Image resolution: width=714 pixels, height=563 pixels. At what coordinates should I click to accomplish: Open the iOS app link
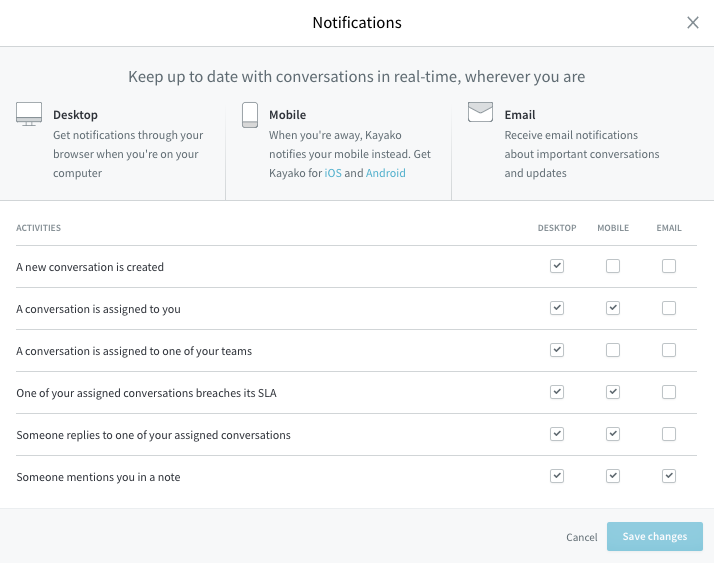coord(333,173)
